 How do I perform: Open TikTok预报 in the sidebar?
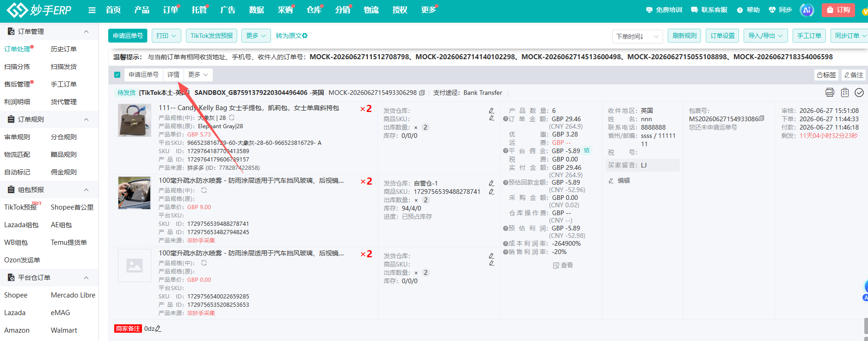(x=20, y=207)
